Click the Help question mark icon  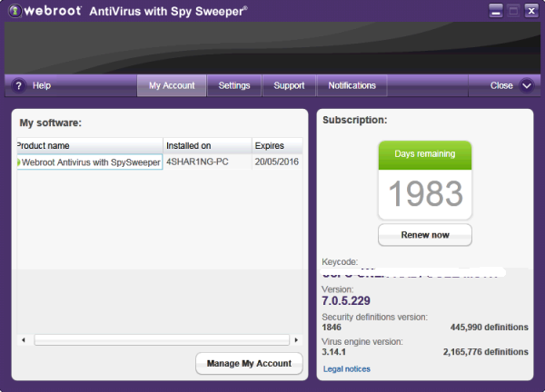(18, 85)
